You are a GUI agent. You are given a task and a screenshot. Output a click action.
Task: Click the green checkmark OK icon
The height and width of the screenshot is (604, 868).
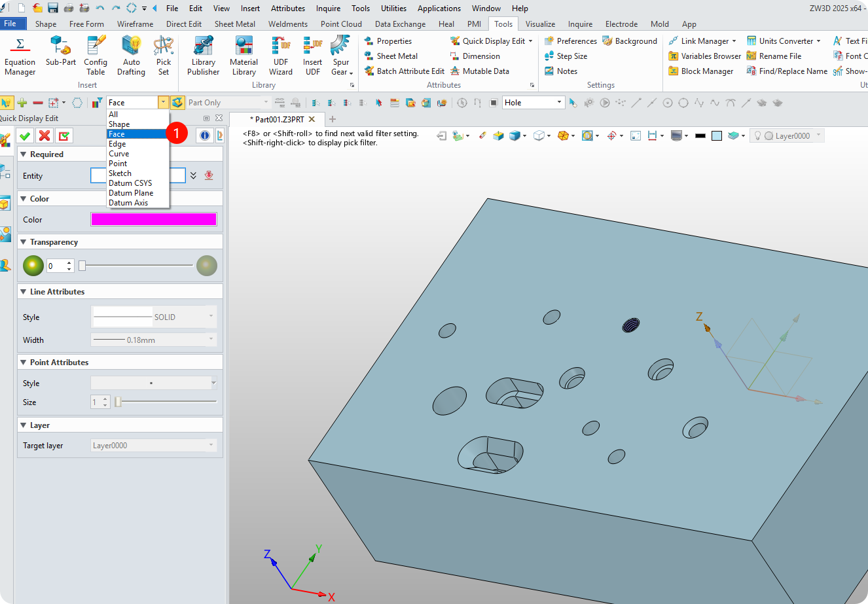(x=25, y=135)
